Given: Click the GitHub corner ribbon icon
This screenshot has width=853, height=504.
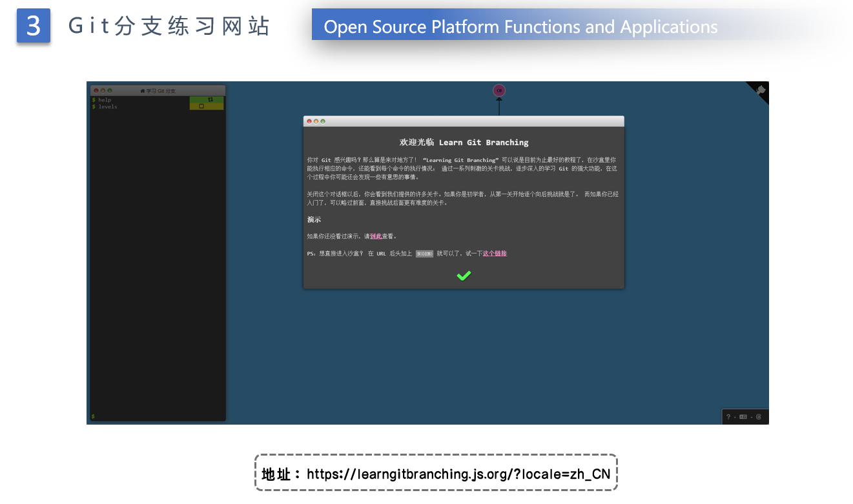Looking at the screenshot, I should pyautogui.click(x=760, y=90).
